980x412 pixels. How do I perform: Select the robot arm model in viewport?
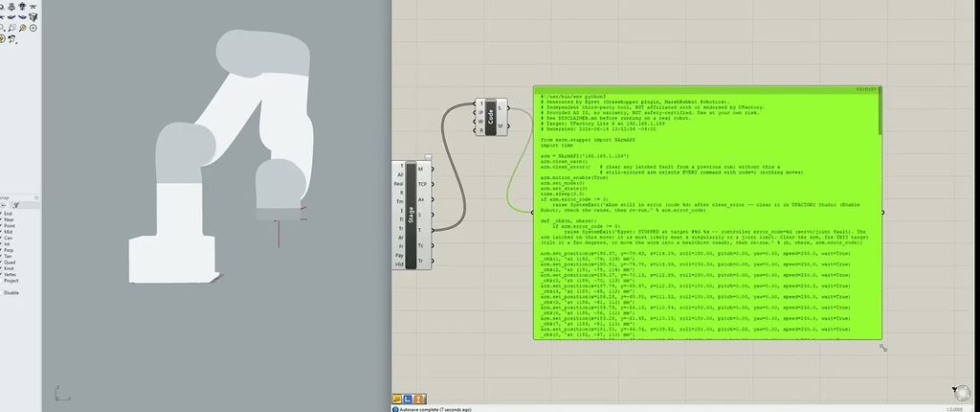tap(222, 156)
